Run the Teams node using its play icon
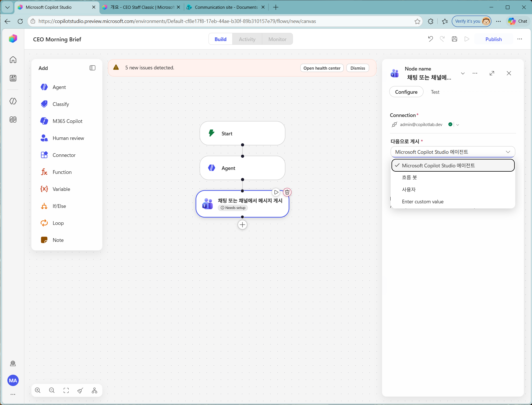This screenshot has width=532, height=405. (276, 192)
